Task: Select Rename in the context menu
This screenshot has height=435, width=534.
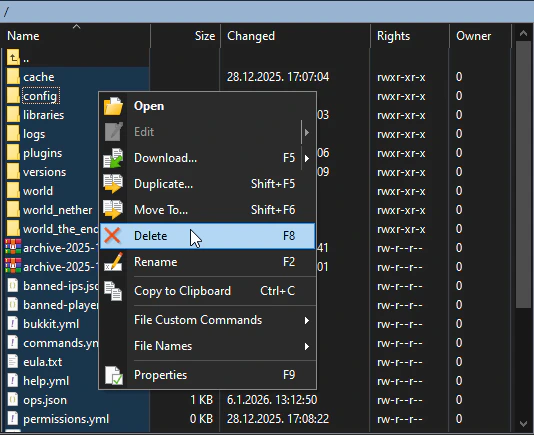Action: click(207, 262)
